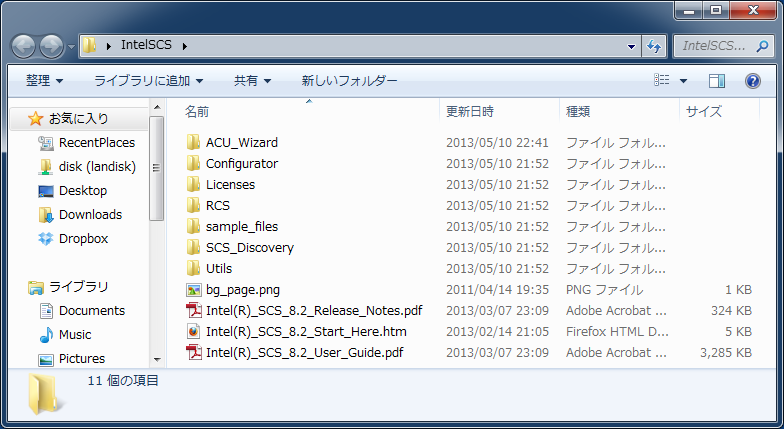Image resolution: width=784 pixels, height=429 pixels.
Task: Click the 11 個の項目 status text
Action: [123, 381]
